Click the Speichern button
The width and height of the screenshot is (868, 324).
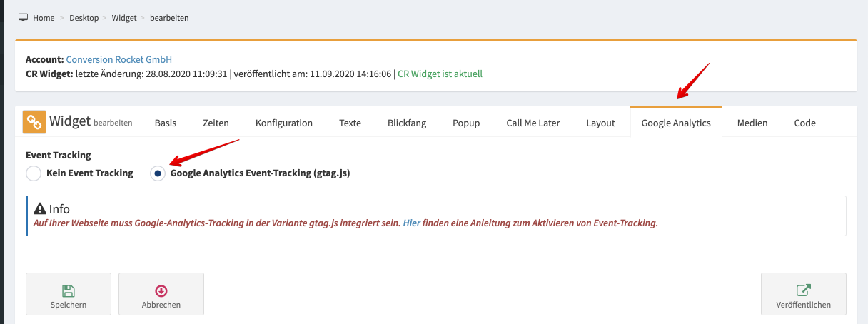point(69,294)
